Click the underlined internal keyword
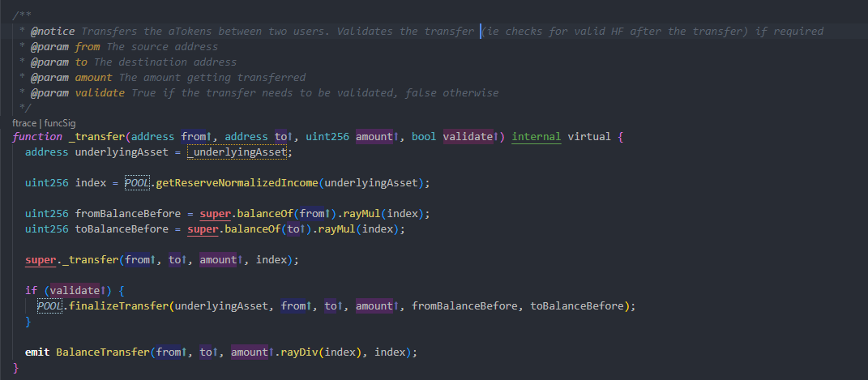The width and height of the screenshot is (868, 380). [x=536, y=137]
